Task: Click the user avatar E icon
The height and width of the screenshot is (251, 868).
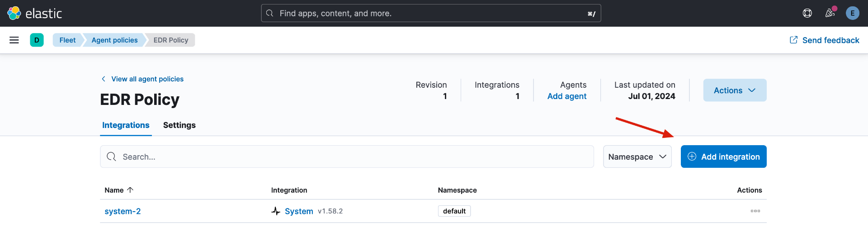Action: pyautogui.click(x=852, y=13)
